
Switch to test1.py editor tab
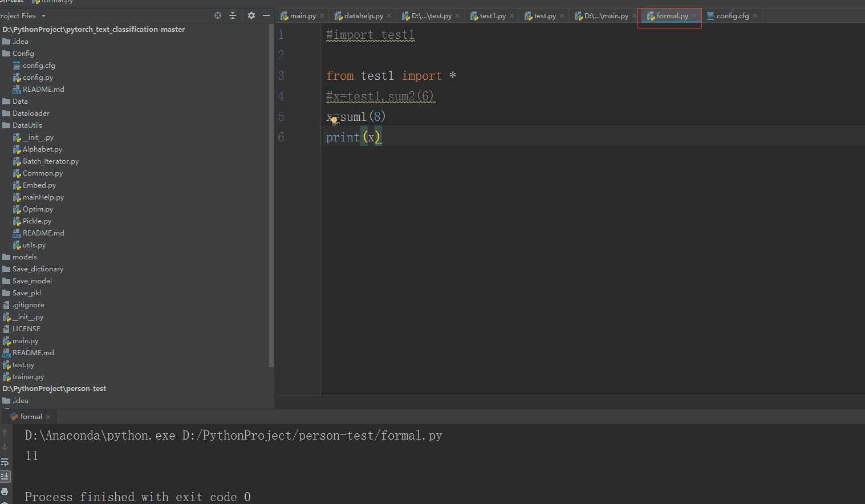coord(493,16)
